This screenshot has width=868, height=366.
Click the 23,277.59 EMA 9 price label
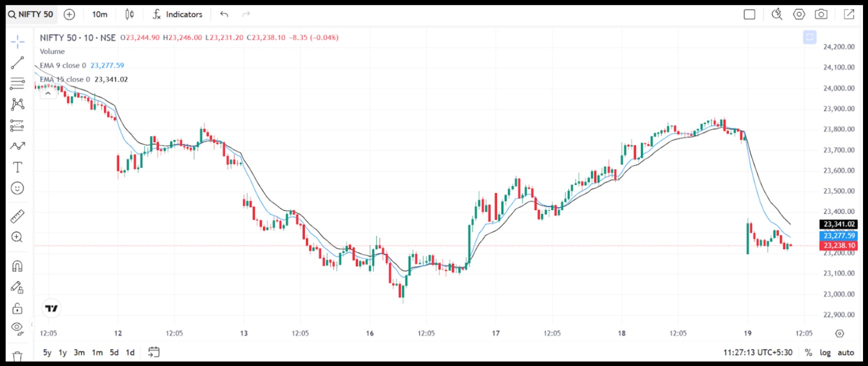click(x=838, y=235)
